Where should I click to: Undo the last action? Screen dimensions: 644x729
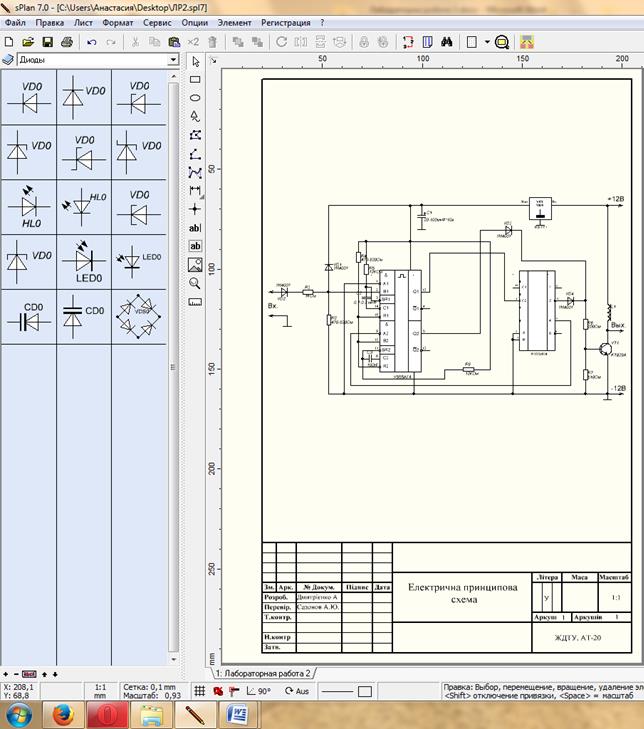(x=92, y=42)
